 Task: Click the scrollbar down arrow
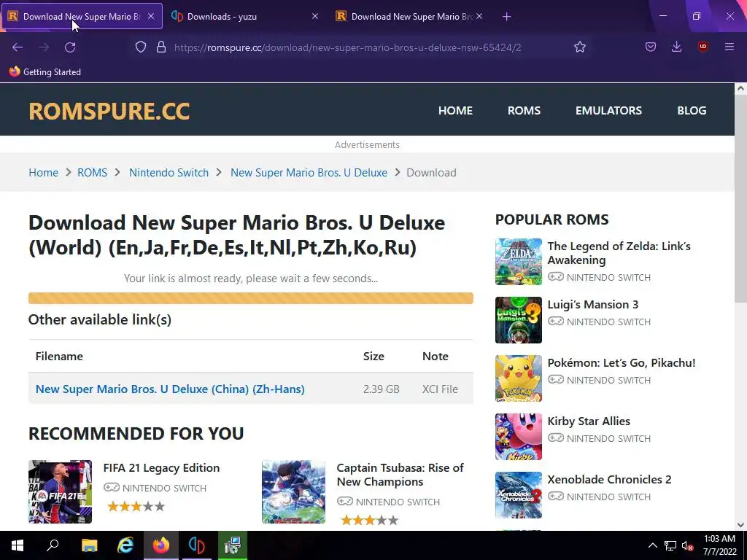point(740,525)
